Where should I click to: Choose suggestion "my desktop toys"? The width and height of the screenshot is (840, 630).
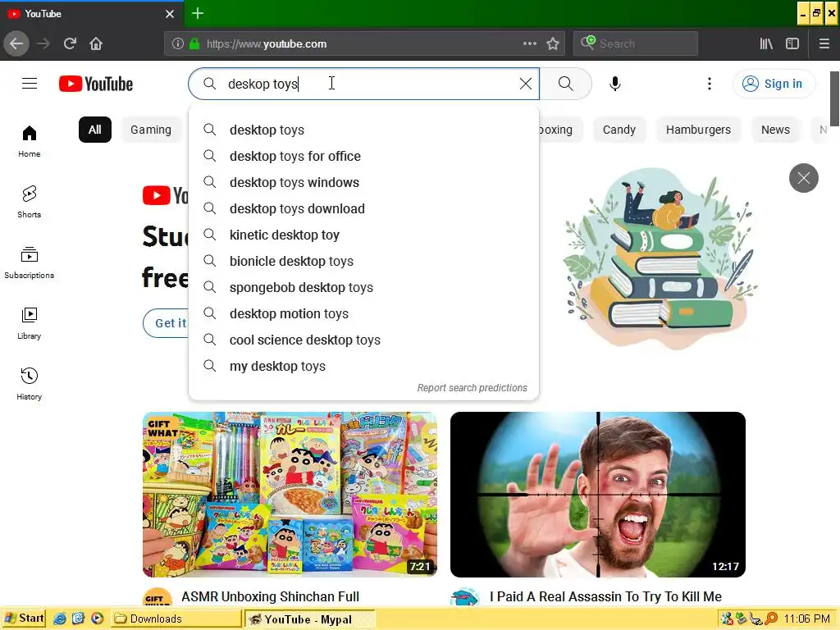(363, 366)
